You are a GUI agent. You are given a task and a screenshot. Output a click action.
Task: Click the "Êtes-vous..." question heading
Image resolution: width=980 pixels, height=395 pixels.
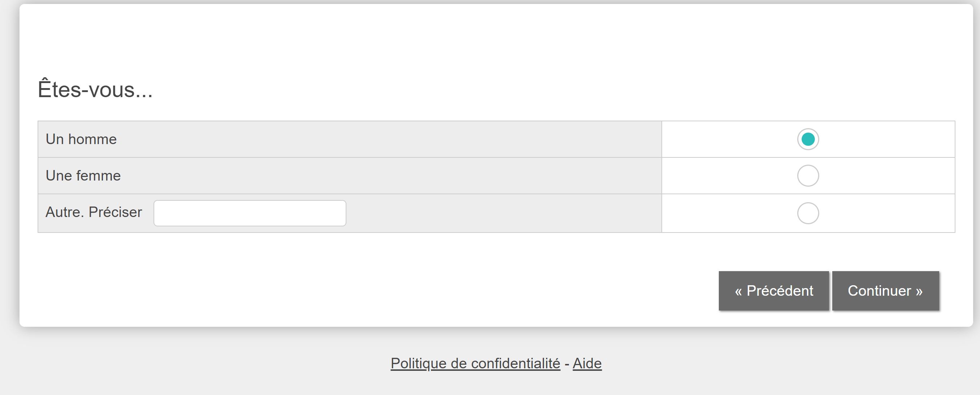[95, 90]
